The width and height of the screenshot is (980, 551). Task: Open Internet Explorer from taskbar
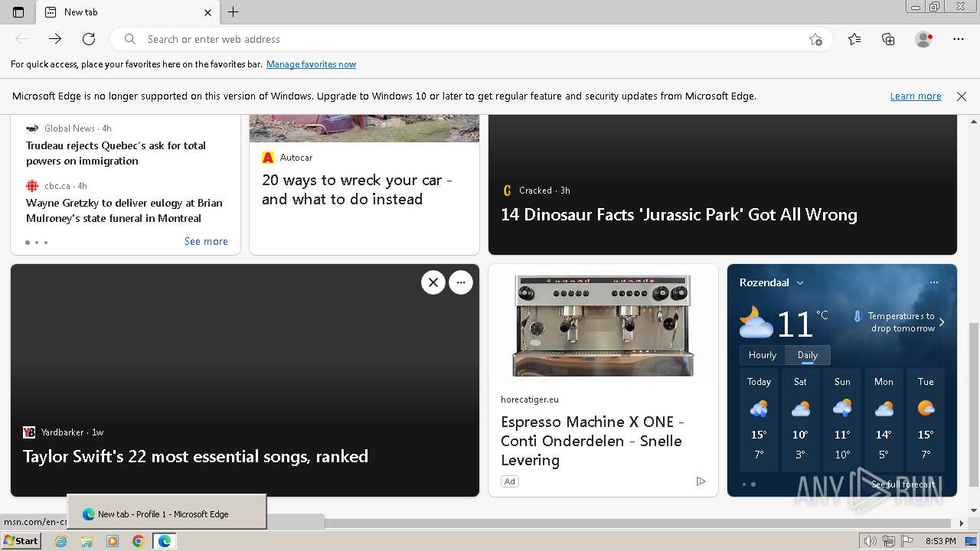pyautogui.click(x=61, y=541)
